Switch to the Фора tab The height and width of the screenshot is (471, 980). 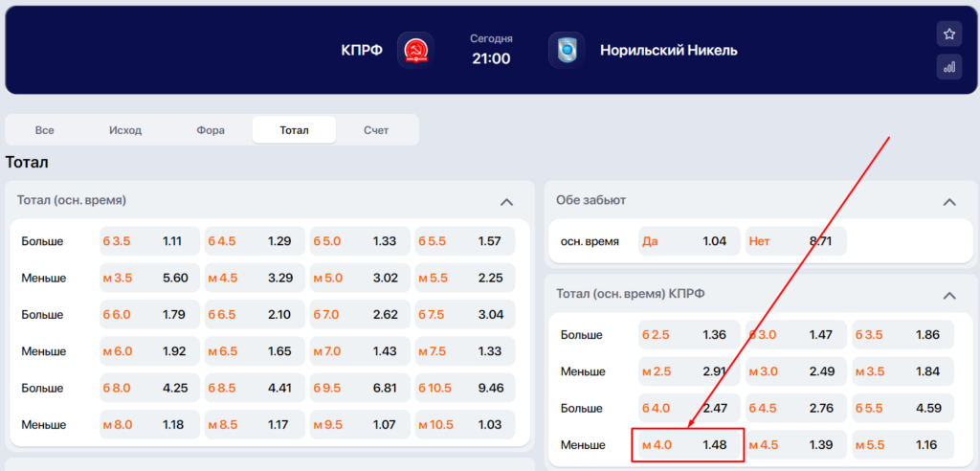click(210, 130)
